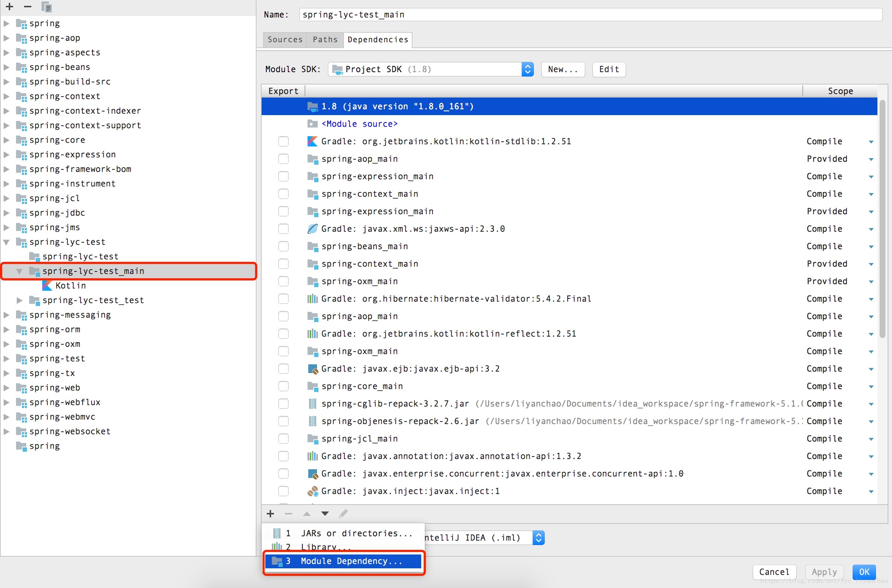Click the spring-objenesis-repack jar icon
The width and height of the screenshot is (892, 588).
[312, 422]
